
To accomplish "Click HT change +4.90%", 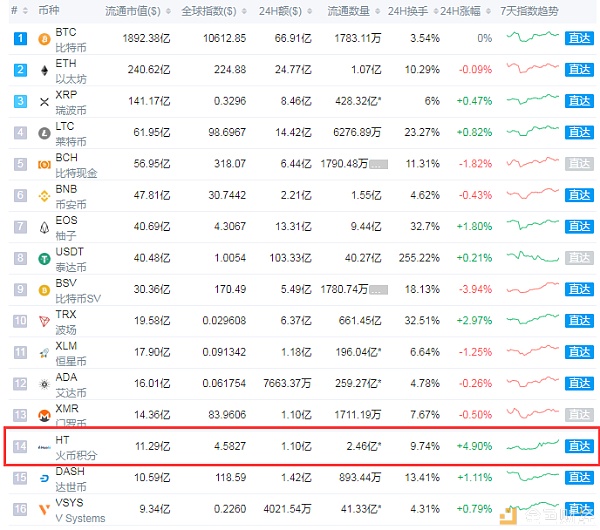I will point(474,447).
